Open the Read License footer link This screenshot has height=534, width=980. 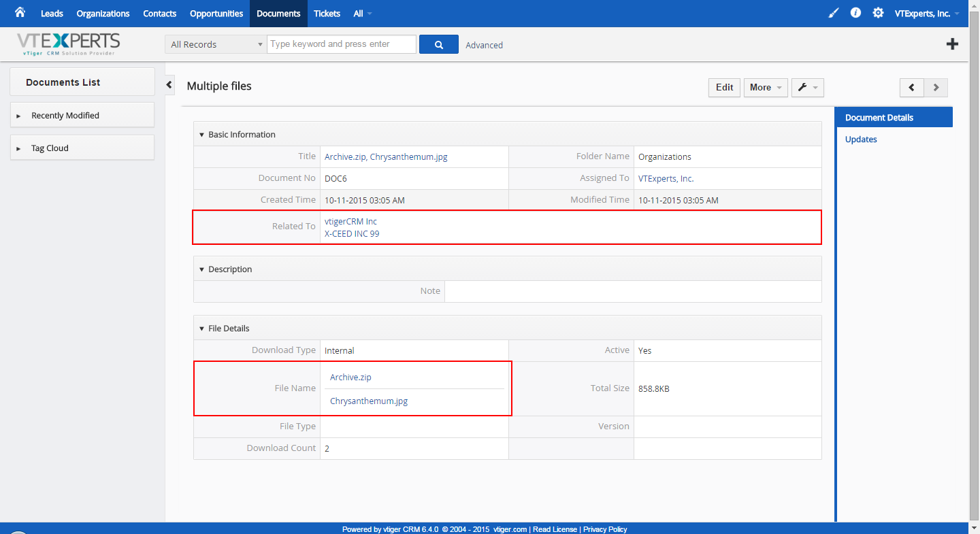coord(555,529)
